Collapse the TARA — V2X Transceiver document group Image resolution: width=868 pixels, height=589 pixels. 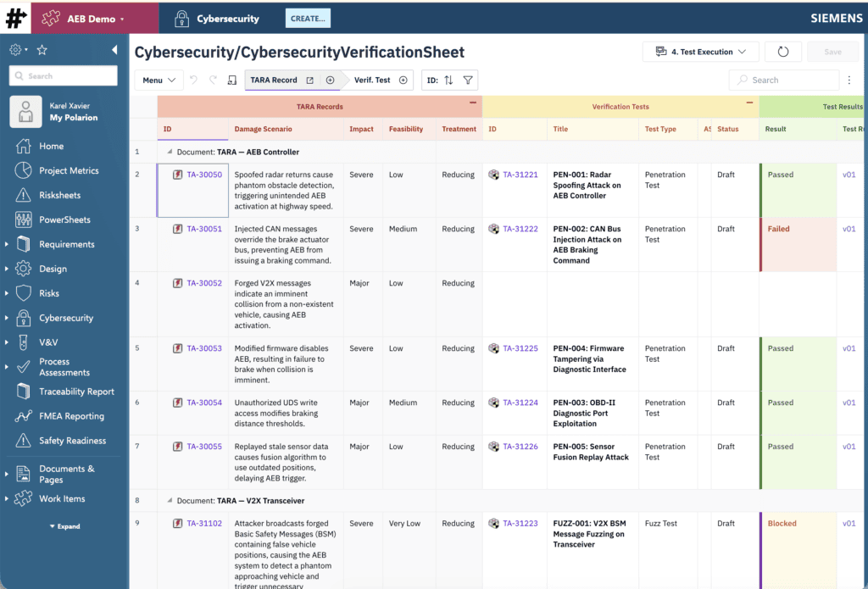point(170,501)
